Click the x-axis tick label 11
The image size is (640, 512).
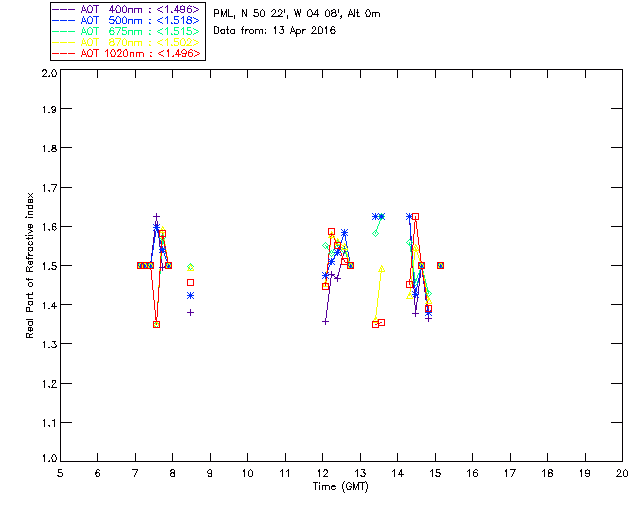tap(285, 473)
